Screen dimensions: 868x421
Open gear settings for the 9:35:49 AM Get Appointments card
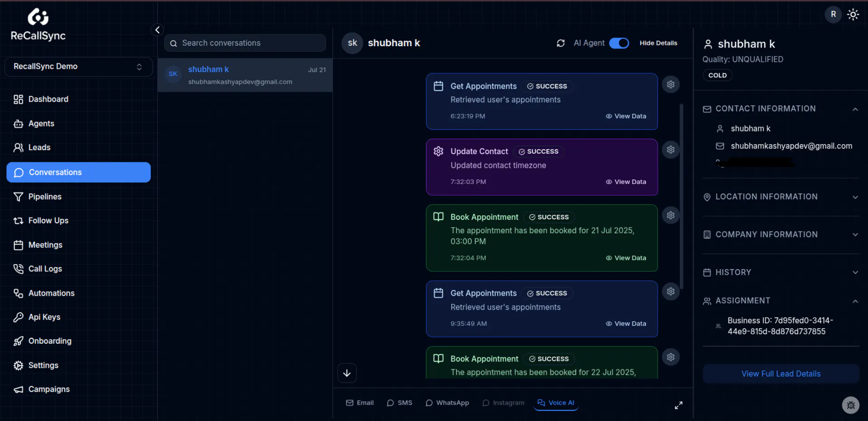671,292
